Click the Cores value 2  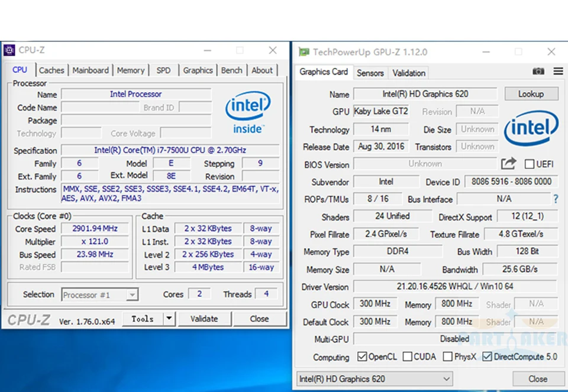coord(199,293)
